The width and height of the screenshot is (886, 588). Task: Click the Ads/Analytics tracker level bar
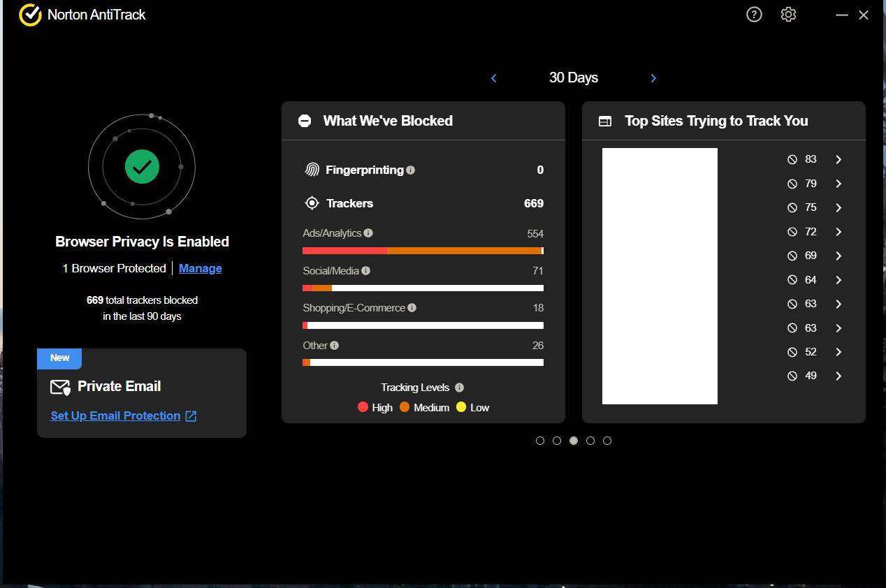[x=423, y=251]
